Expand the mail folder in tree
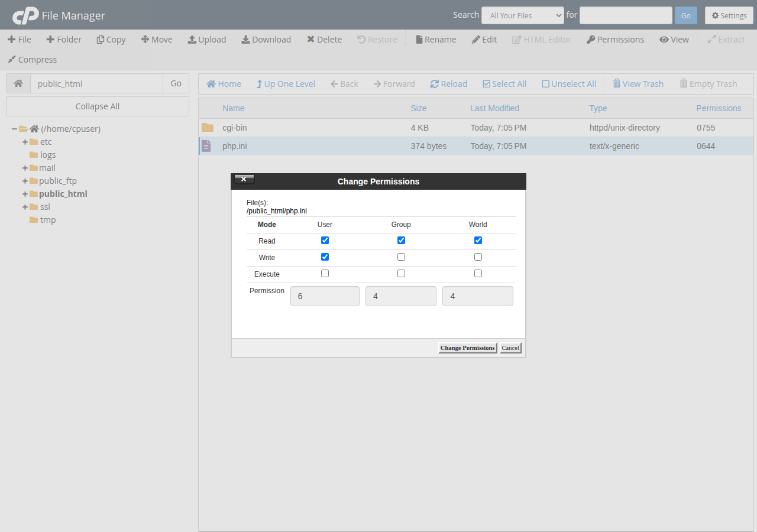This screenshot has width=757, height=532. click(25, 168)
